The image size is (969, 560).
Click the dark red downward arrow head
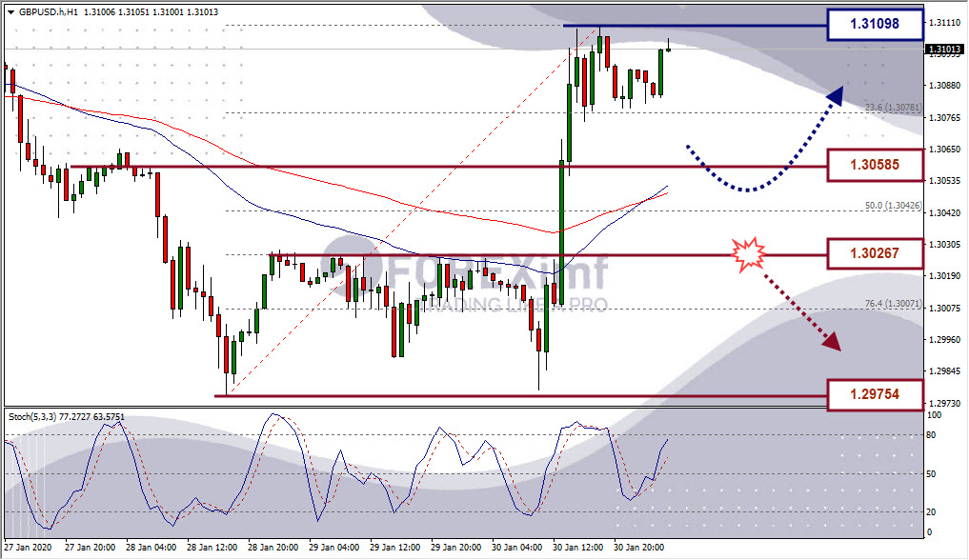[832, 341]
